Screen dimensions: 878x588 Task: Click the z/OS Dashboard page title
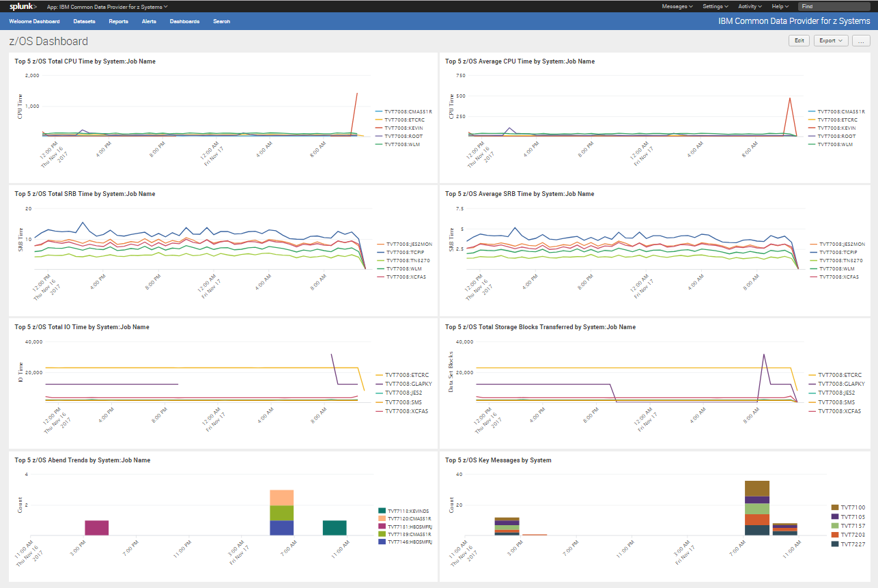click(x=48, y=42)
